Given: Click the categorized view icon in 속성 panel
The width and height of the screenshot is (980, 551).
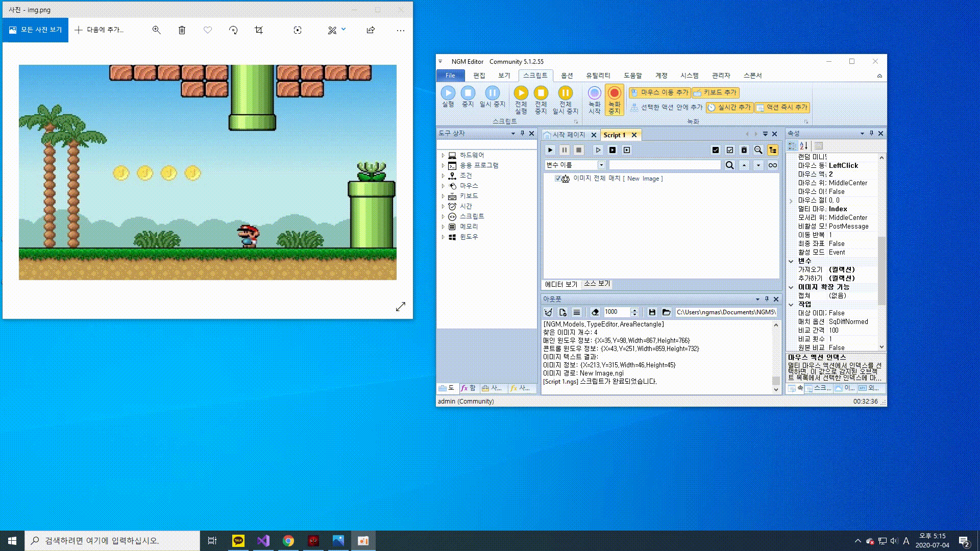Looking at the screenshot, I should click(792, 145).
